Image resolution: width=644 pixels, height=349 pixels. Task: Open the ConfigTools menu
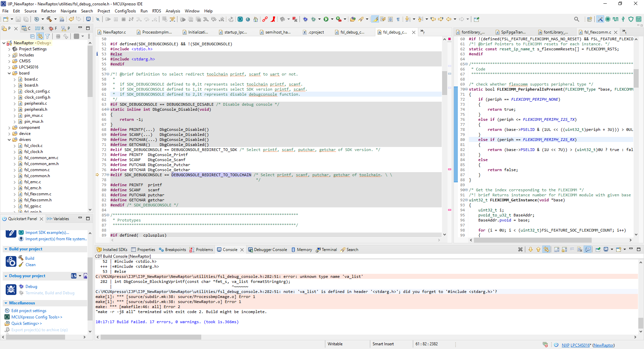125,11
